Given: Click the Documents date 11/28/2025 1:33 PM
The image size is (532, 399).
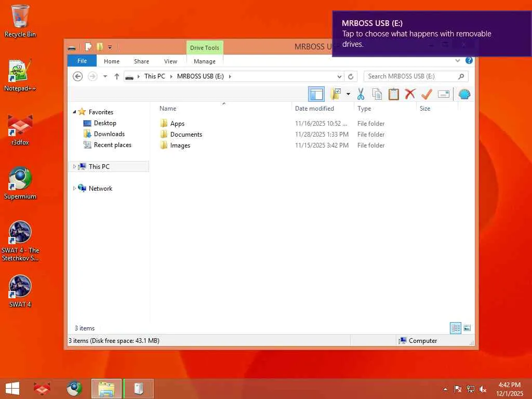Looking at the screenshot, I should tap(322, 135).
